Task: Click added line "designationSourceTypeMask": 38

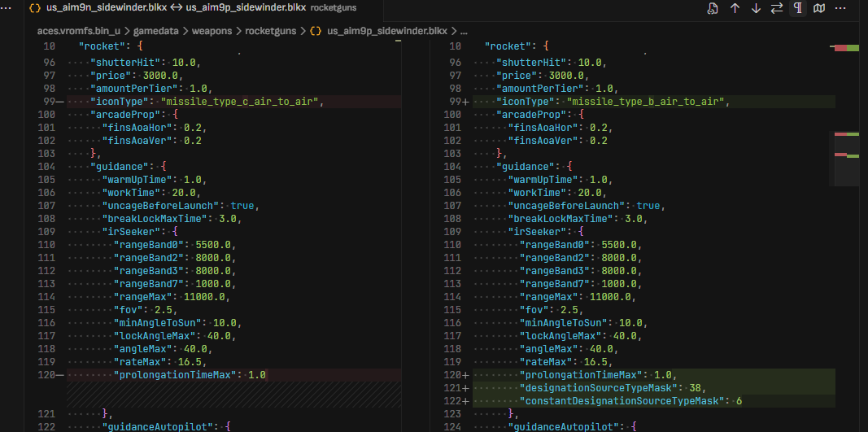Action: tap(654, 388)
